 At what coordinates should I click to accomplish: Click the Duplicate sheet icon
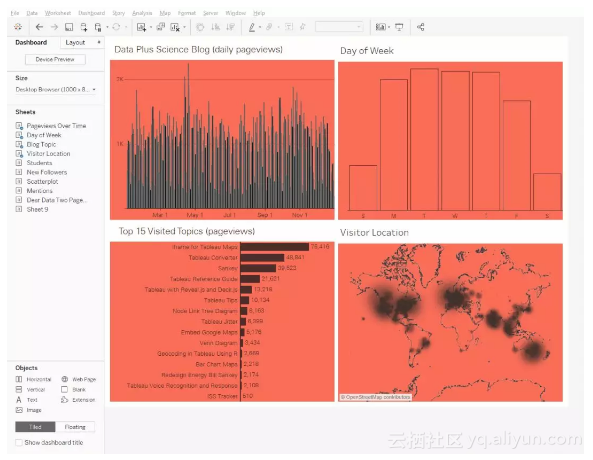(x=160, y=27)
